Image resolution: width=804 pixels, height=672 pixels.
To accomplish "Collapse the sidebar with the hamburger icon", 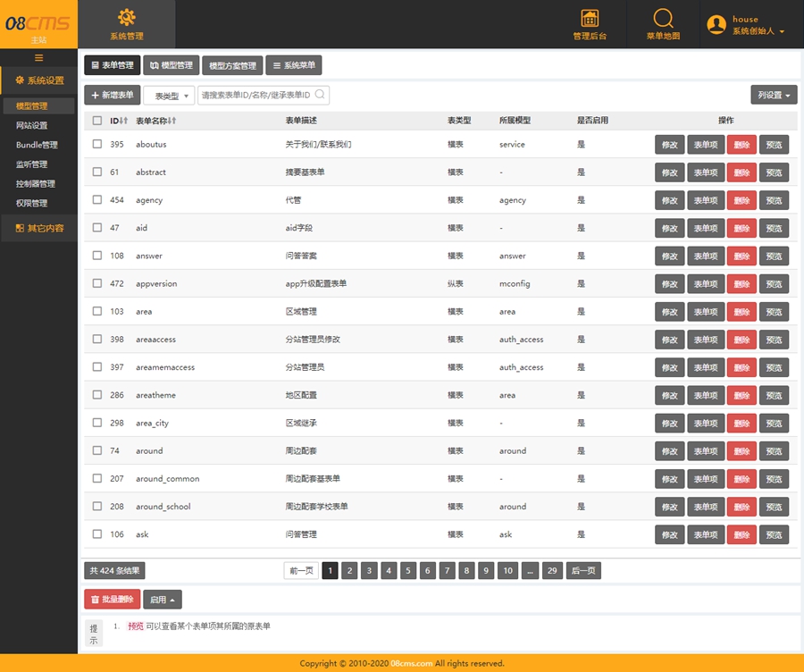I will click(x=38, y=56).
